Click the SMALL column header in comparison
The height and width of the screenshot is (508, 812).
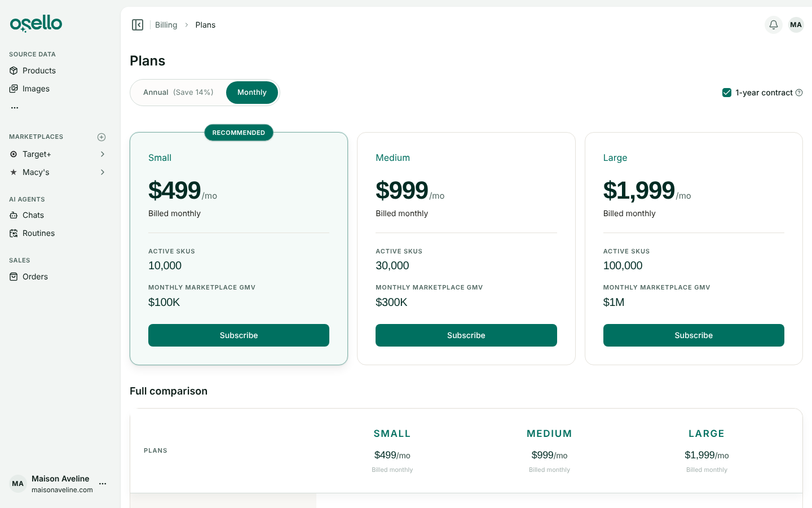pos(392,433)
